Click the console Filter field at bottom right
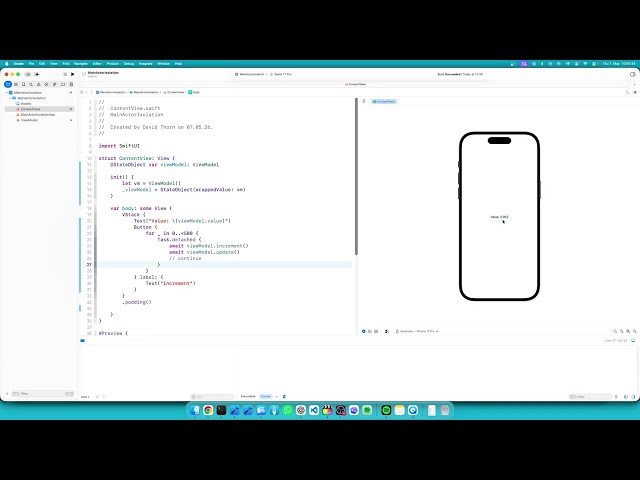This screenshot has width=640, height=480. click(x=590, y=396)
